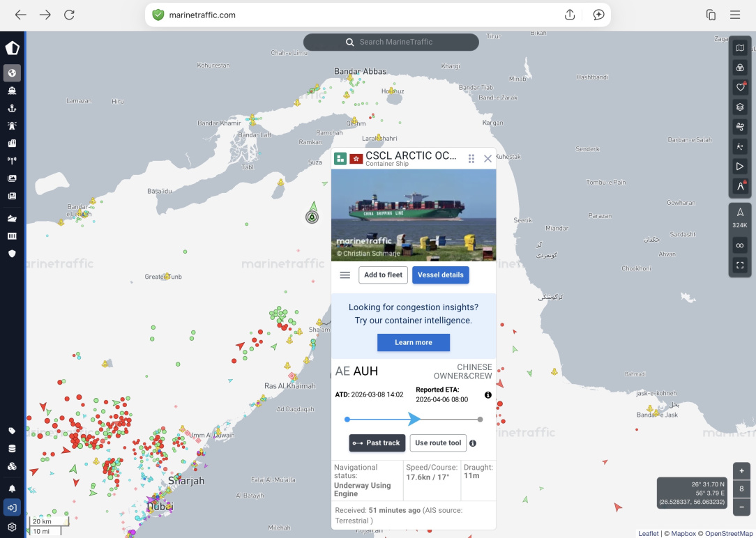Click Learn more about container intelligence
Viewport: 756px width, 538px height.
(x=413, y=342)
